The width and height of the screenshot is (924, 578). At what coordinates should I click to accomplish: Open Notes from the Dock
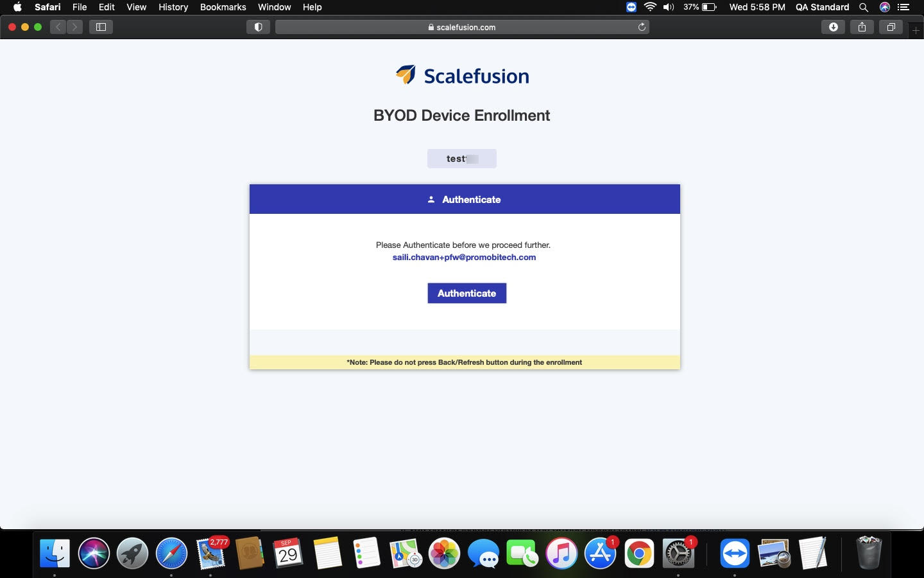(327, 554)
